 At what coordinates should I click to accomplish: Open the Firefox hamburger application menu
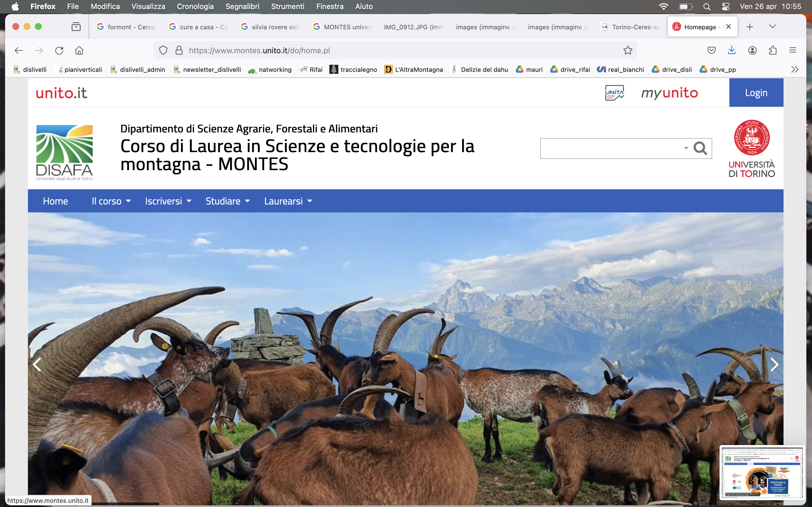(x=793, y=50)
